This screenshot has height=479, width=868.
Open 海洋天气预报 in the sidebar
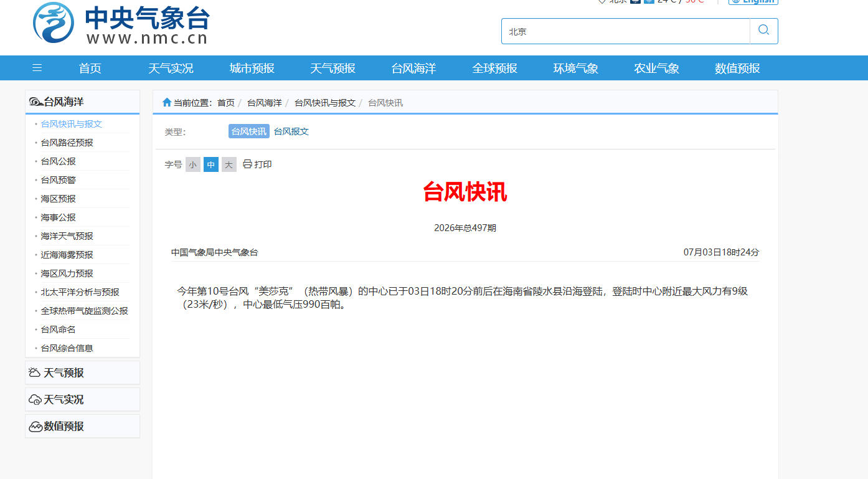(x=67, y=236)
